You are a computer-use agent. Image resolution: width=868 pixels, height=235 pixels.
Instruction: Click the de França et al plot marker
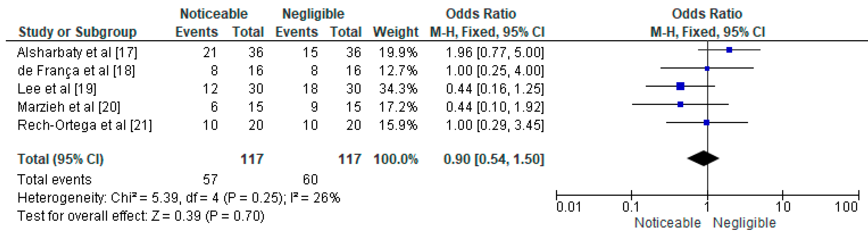tap(707, 69)
